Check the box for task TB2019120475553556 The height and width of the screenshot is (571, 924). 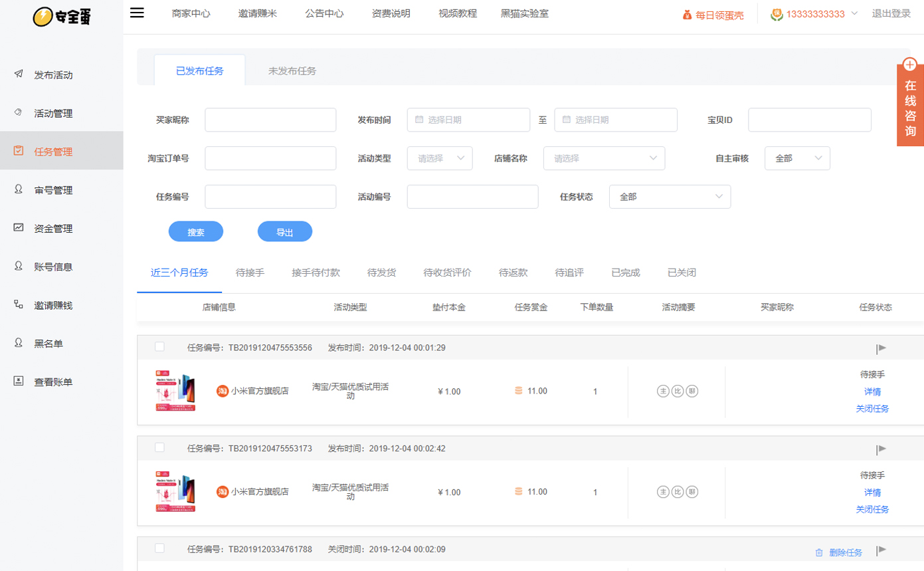[159, 346]
